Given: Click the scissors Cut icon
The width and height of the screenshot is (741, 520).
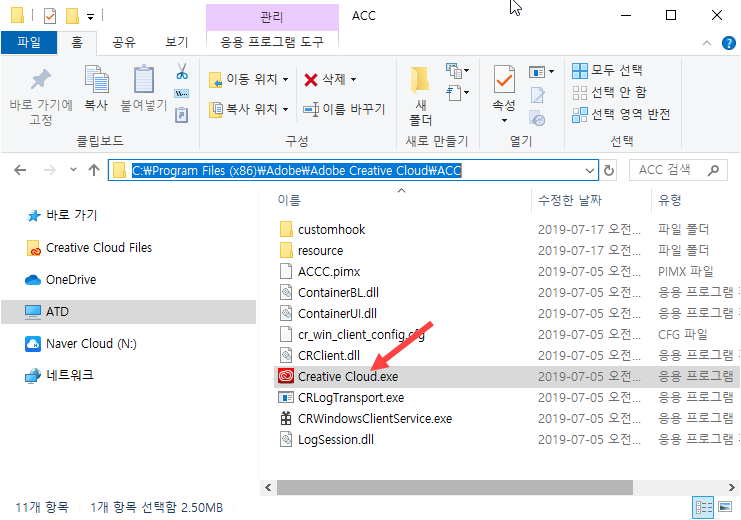Looking at the screenshot, I should pyautogui.click(x=182, y=71).
